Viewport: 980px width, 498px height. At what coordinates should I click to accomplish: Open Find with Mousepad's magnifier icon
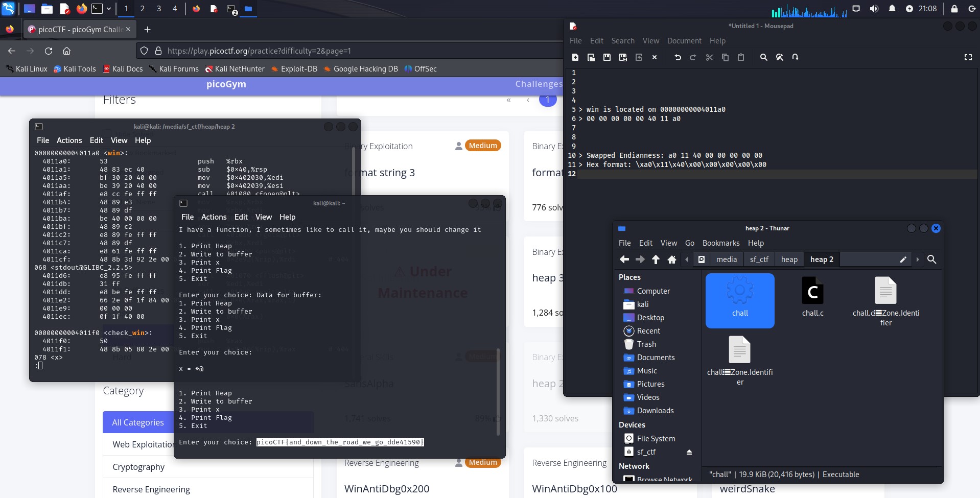tap(763, 57)
